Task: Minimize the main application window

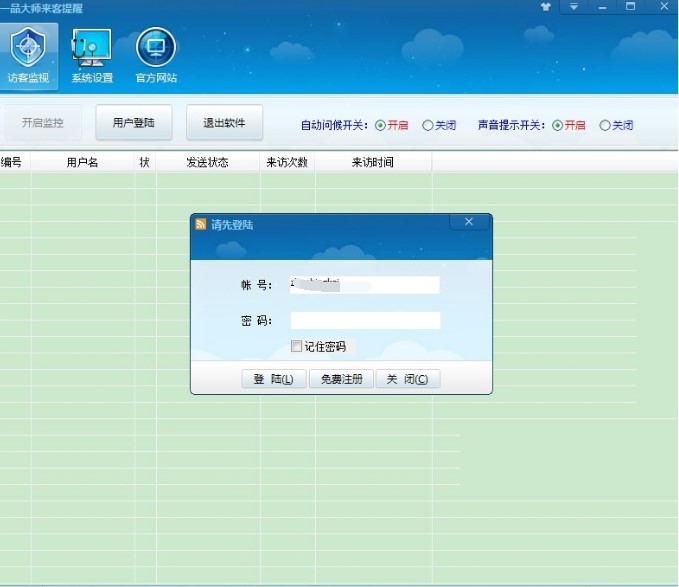Action: click(602, 7)
